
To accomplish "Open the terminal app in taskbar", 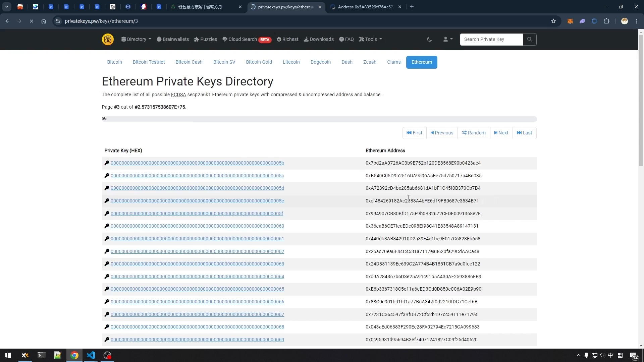I will tap(41, 355).
